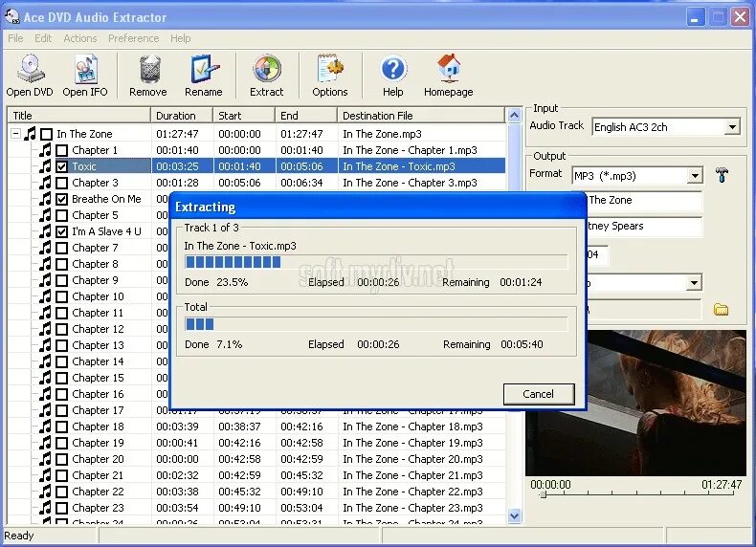Click the application icon in title bar
This screenshot has height=547, width=756.
[11, 17]
